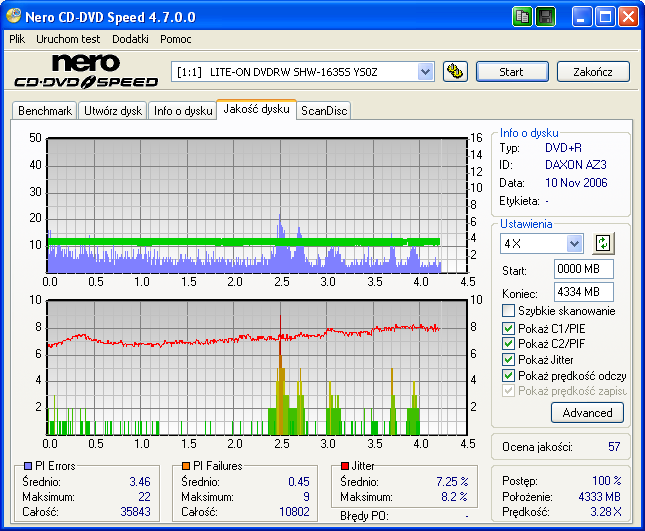Click the Prędkość 3.28X value
Image resolution: width=645 pixels, height=531 pixels.
606,512
